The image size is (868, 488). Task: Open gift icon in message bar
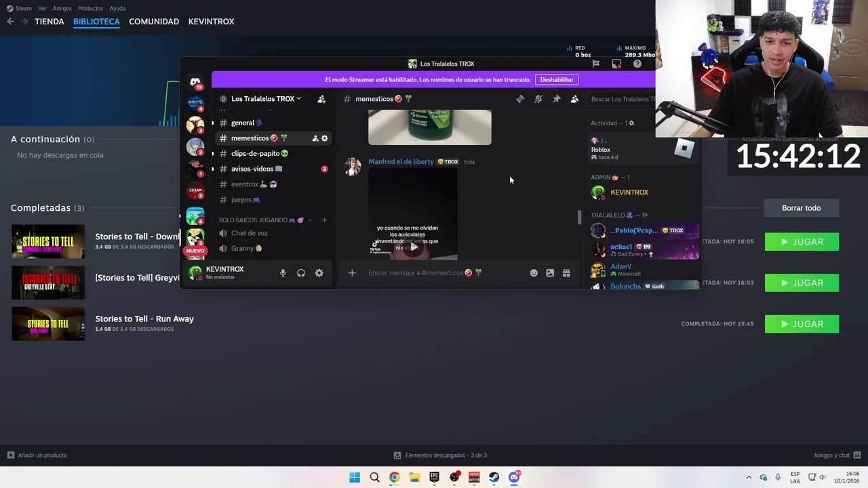[x=566, y=273]
